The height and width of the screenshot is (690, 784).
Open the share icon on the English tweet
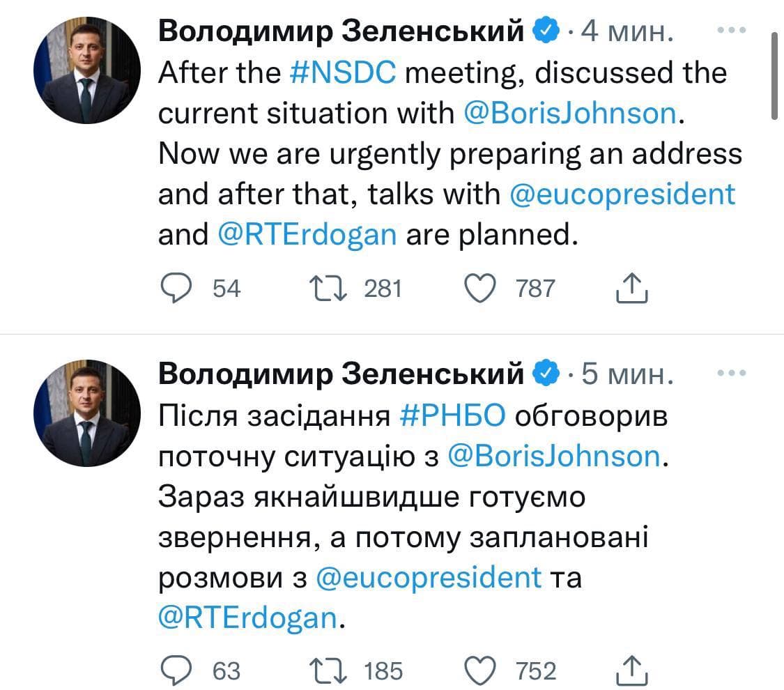(631, 287)
